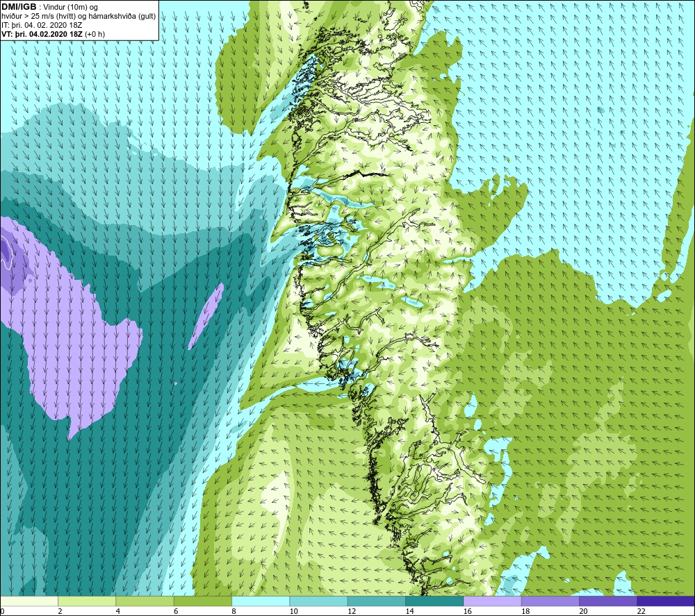Click the '10' label on the wind scale
Image resolution: width=695 pixels, height=616 pixels.
[294, 611]
